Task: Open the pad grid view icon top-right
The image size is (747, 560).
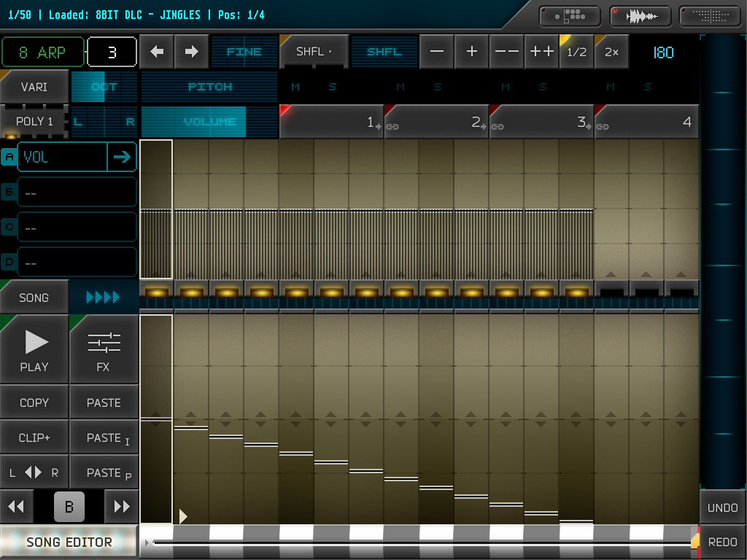Action: [x=570, y=15]
